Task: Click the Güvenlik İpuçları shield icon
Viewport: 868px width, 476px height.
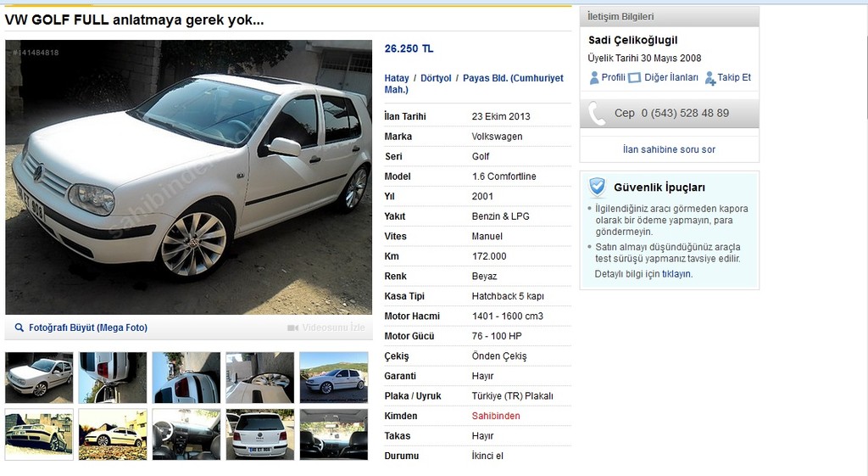Action: (x=598, y=187)
